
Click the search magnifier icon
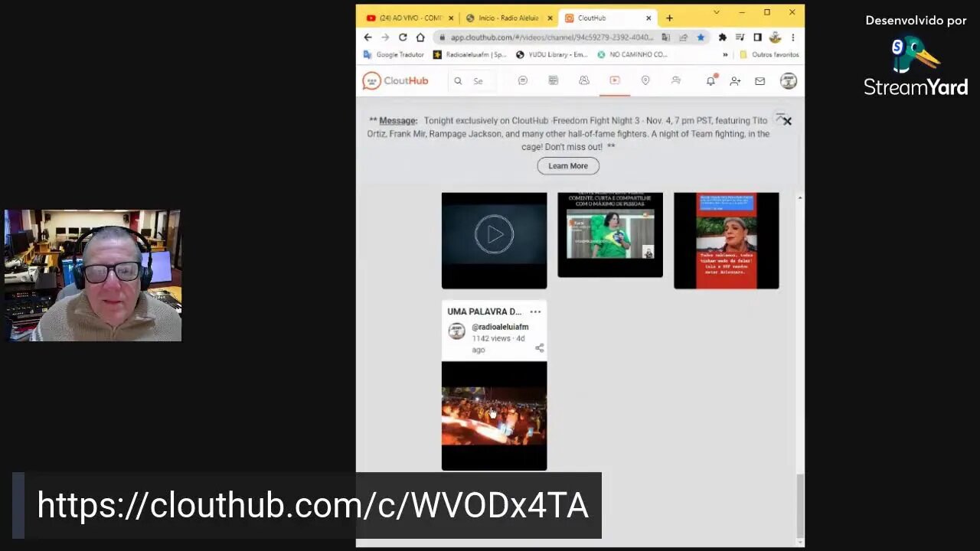458,80
